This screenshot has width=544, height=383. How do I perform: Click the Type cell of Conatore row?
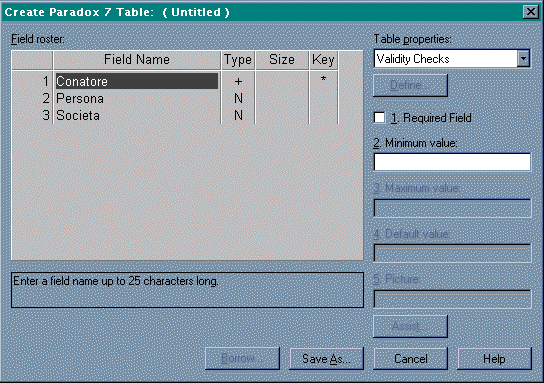(x=238, y=81)
